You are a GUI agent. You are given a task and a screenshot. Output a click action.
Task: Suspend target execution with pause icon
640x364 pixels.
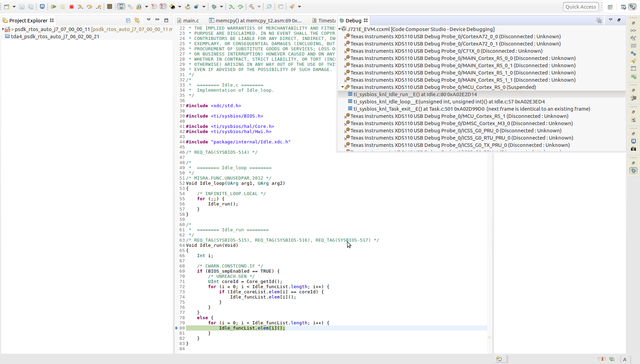click(62, 7)
